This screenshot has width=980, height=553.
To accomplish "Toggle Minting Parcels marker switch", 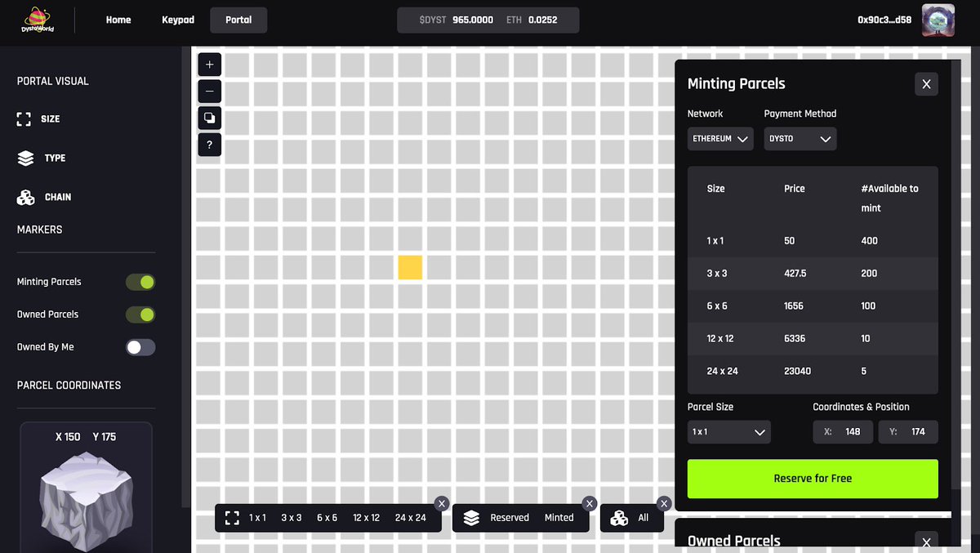I will [140, 282].
